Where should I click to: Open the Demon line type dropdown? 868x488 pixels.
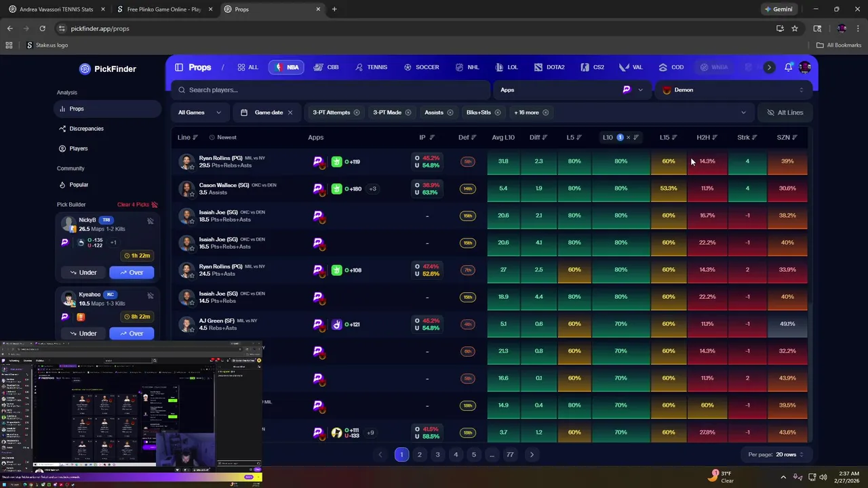coord(733,89)
